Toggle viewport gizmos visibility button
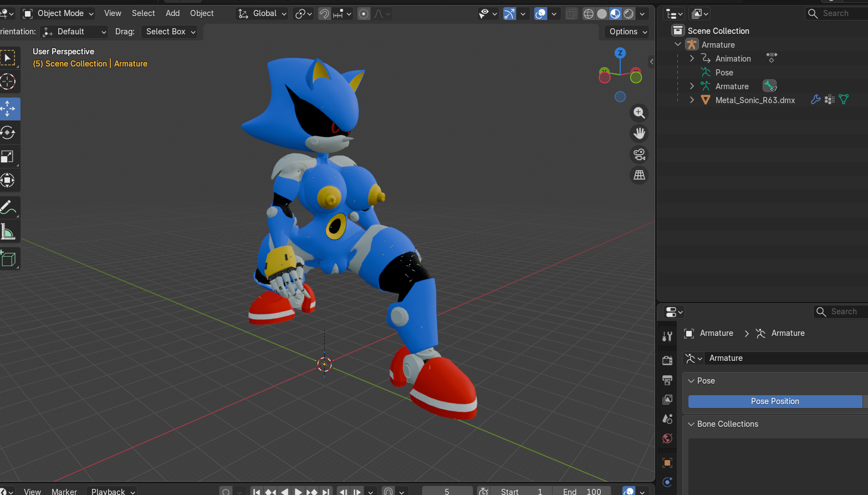868x495 pixels. tap(509, 13)
